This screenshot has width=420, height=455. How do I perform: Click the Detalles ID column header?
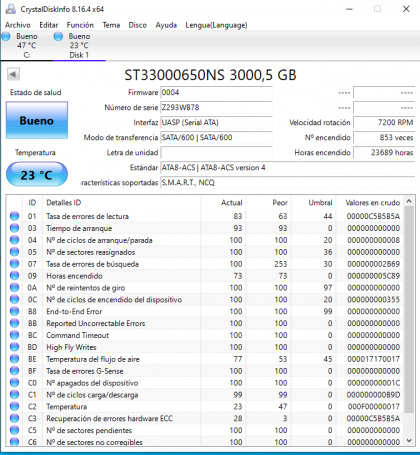(121, 203)
